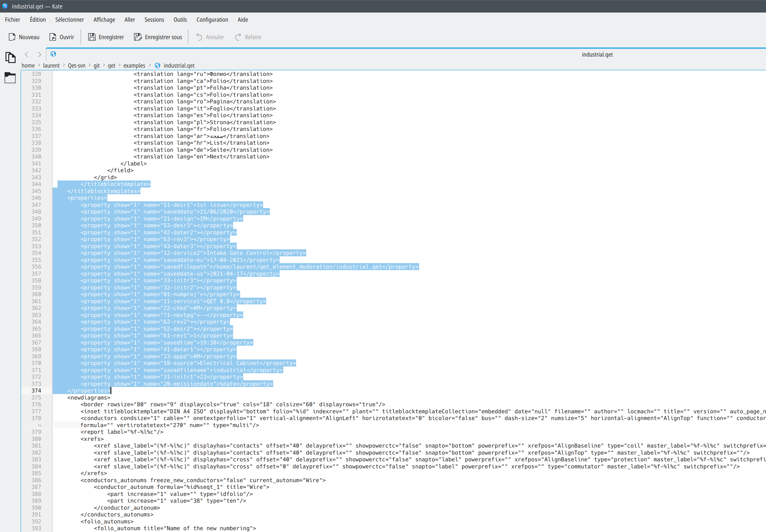The height and width of the screenshot is (532, 766).
Task: Click the savedtime 19:38 property line
Action: click(x=167, y=343)
